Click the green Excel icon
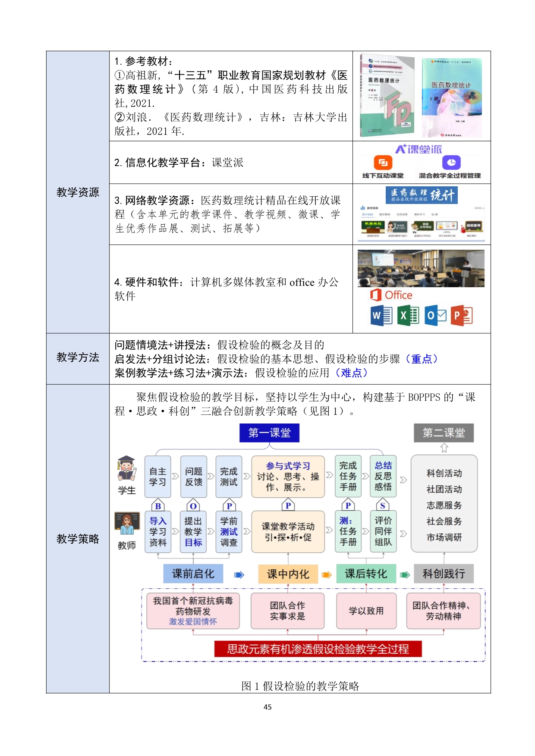Image resolution: width=535 pixels, height=756 pixels. 408,316
